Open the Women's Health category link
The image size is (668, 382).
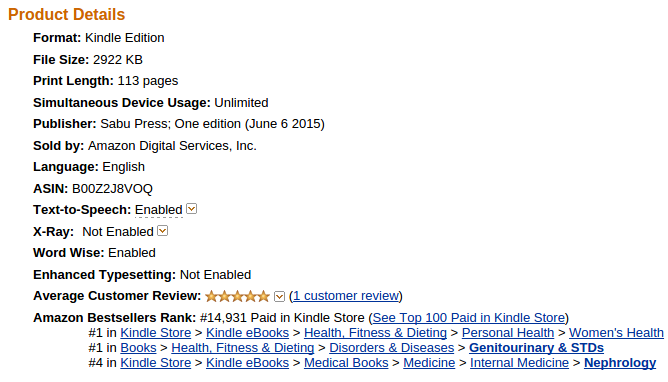click(x=616, y=333)
